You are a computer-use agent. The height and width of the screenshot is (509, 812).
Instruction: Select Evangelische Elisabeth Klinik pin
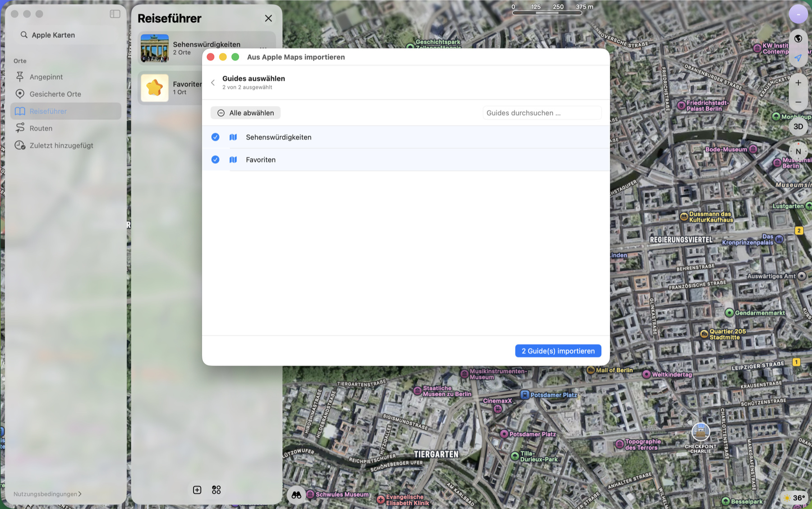381,500
